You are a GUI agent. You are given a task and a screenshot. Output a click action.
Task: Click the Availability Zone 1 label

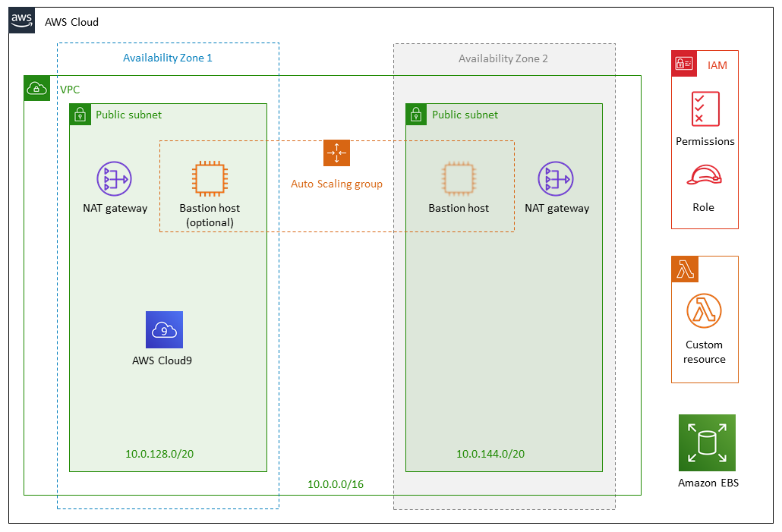[168, 58]
